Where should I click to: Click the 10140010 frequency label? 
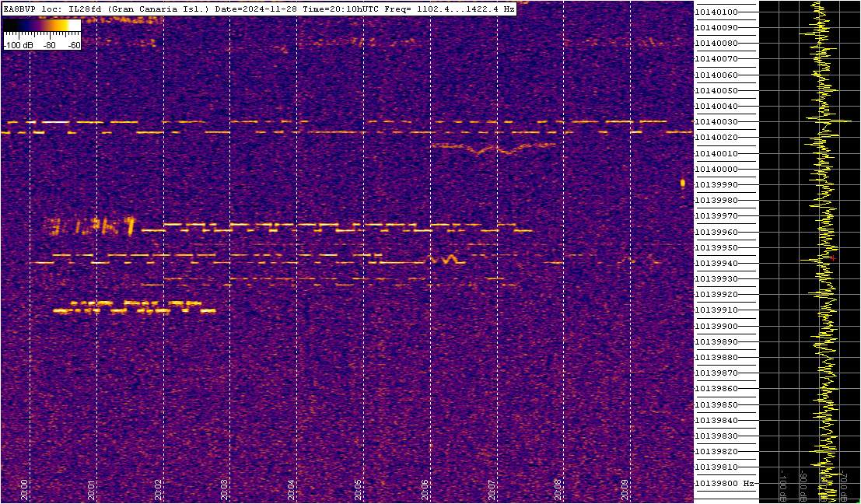click(716, 153)
